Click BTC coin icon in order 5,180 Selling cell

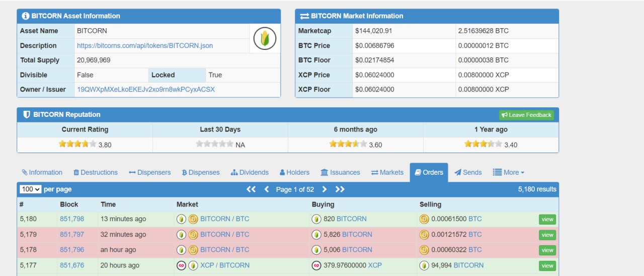[x=424, y=219]
